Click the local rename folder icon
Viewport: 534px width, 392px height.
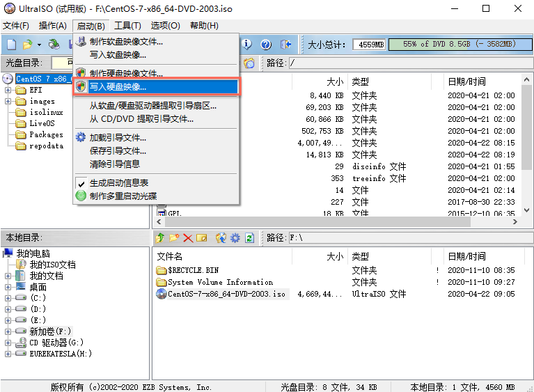tap(202, 237)
